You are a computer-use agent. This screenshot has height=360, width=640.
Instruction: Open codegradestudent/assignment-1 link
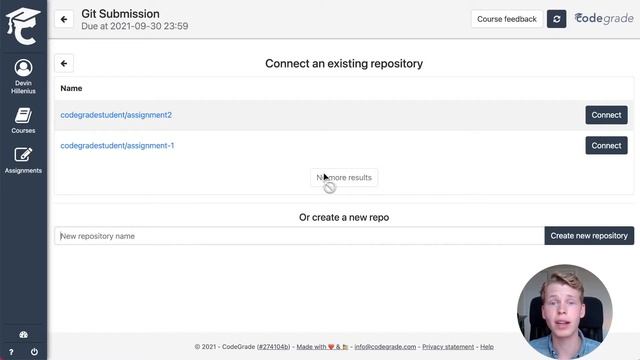point(117,146)
